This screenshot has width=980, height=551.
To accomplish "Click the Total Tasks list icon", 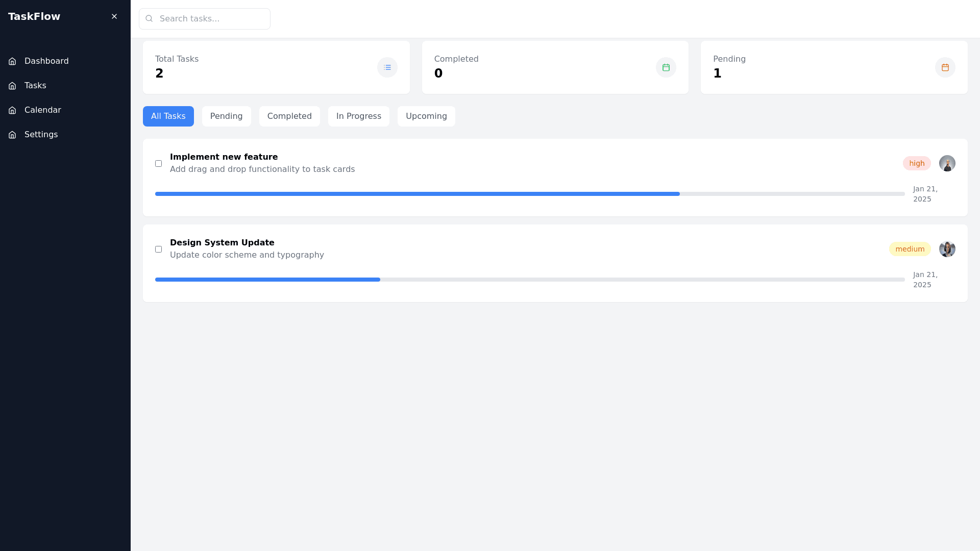I will 387,67.
